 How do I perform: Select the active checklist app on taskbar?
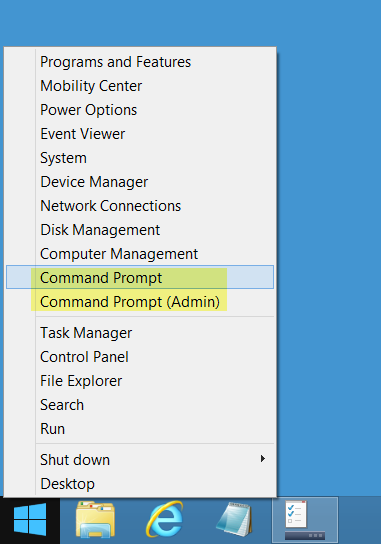(305, 520)
